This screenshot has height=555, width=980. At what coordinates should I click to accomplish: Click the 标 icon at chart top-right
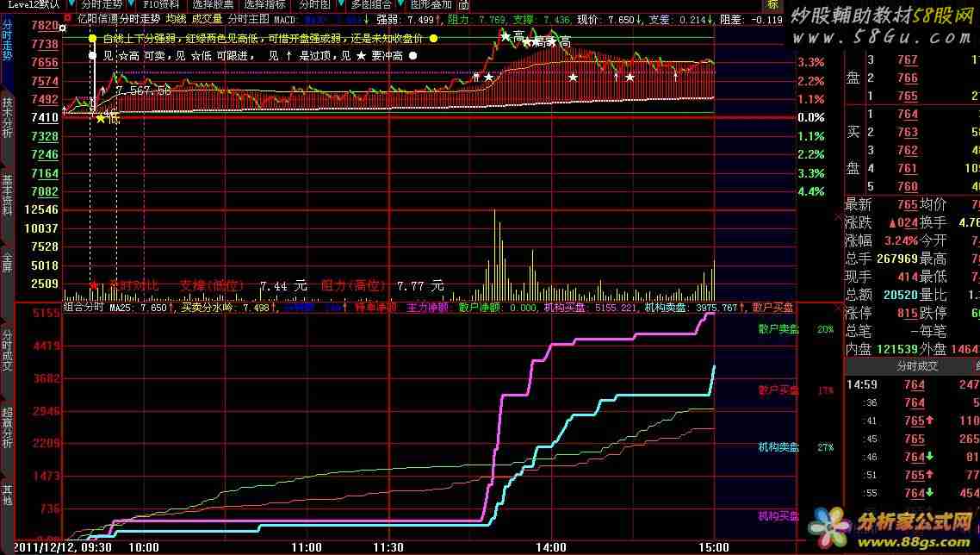point(772,4)
